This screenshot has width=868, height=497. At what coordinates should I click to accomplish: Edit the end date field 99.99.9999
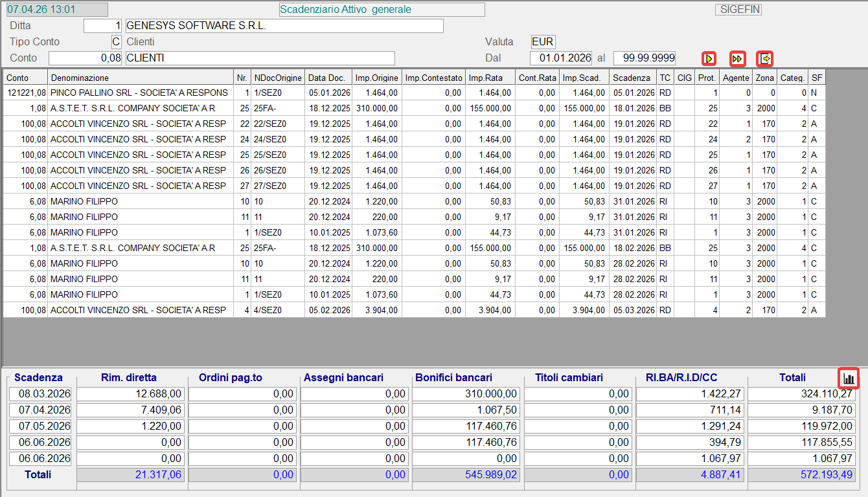644,58
